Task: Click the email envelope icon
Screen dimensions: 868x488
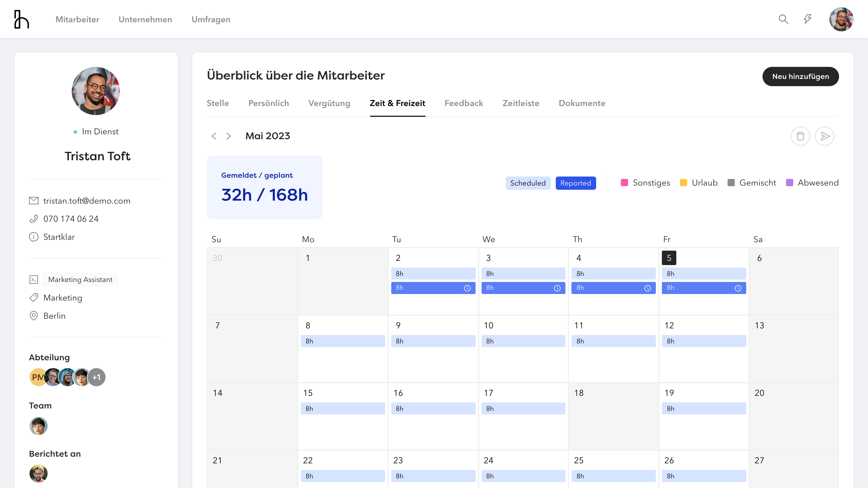Action: pos(34,201)
